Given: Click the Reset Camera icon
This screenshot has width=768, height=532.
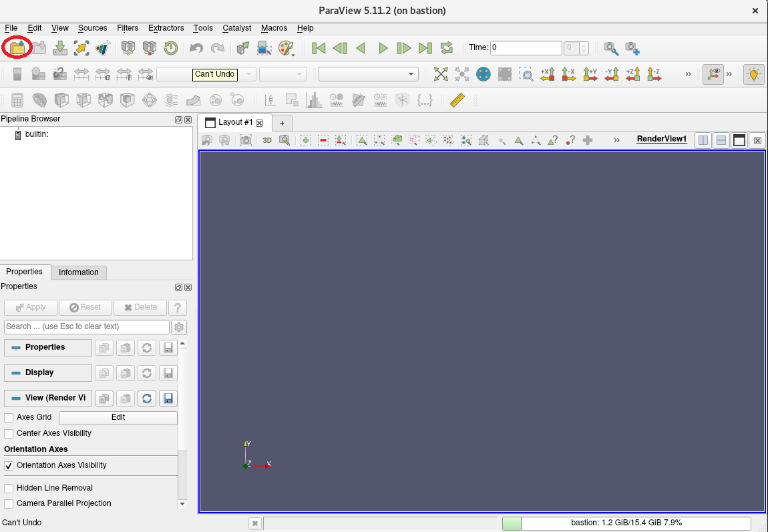Looking at the screenshot, I should (x=441, y=74).
